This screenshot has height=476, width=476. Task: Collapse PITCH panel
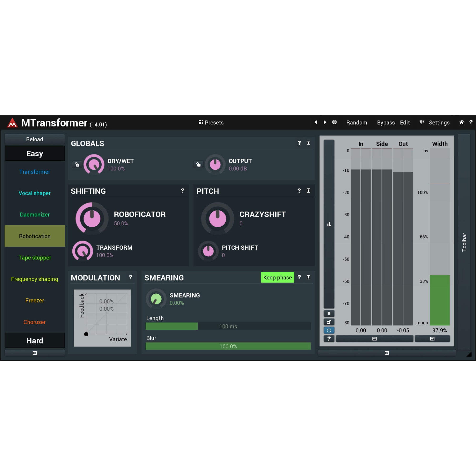pos(308,191)
